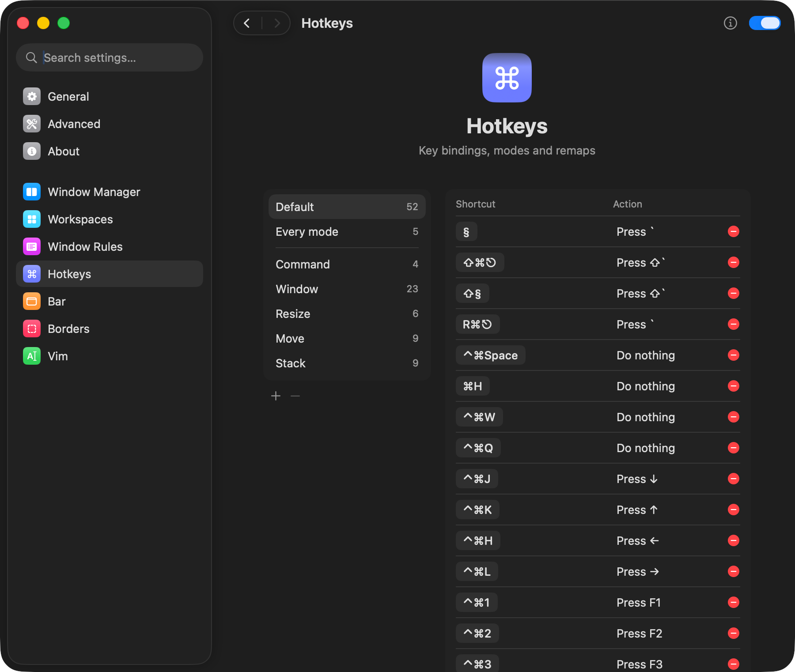Click the search magnifier icon
The image size is (795, 672).
pos(31,57)
